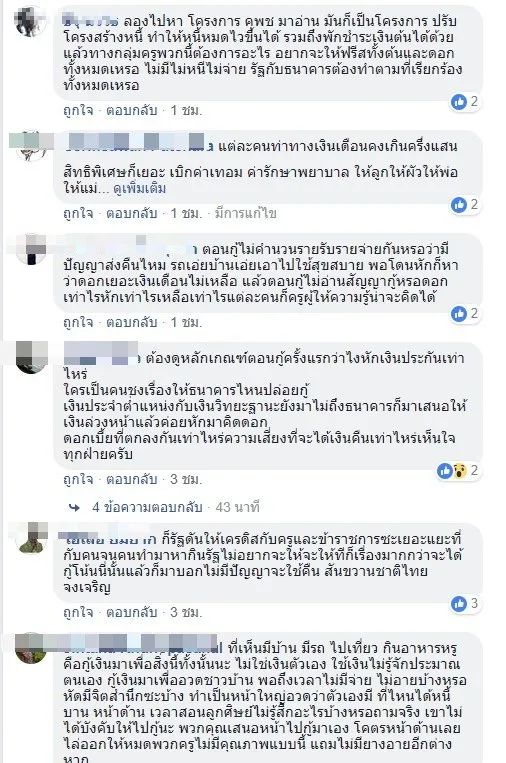Like the first comment using ถูกใจ
The width and height of the screenshot is (506, 763).
(x=78, y=110)
